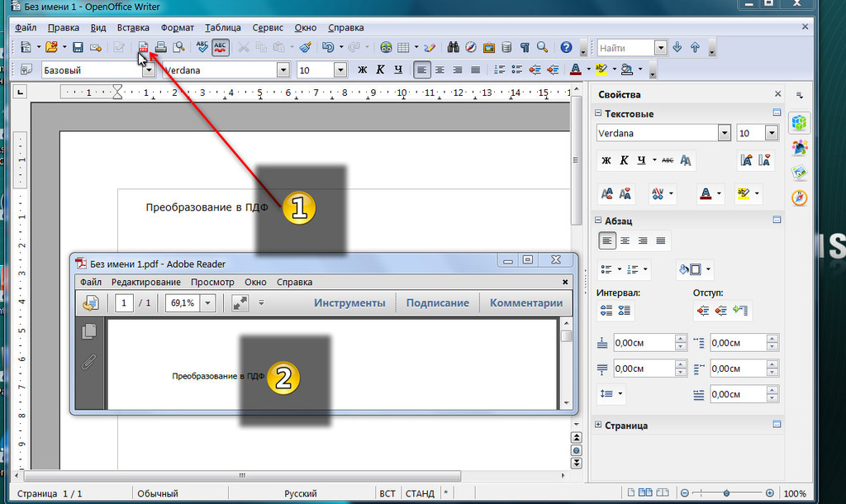This screenshot has width=846, height=504.
Task: Open zoom level dropdown 69,1% in Adobe Reader
Action: [x=207, y=302]
